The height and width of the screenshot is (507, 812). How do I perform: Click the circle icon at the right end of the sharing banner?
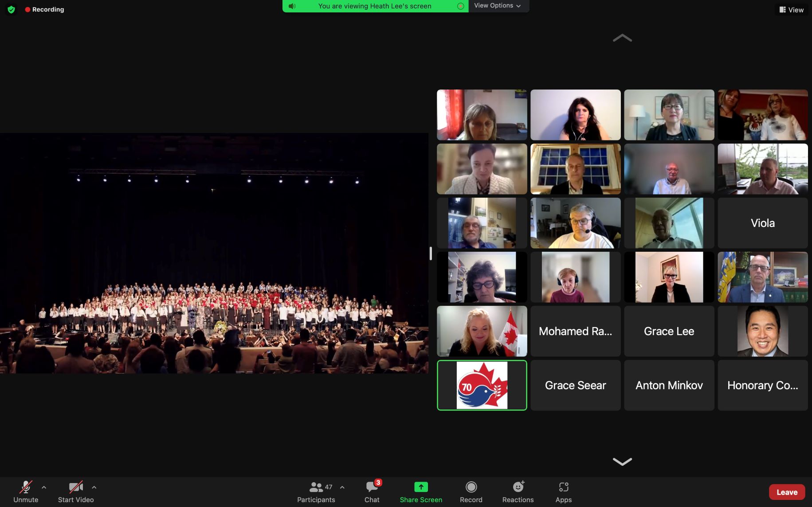(x=460, y=6)
